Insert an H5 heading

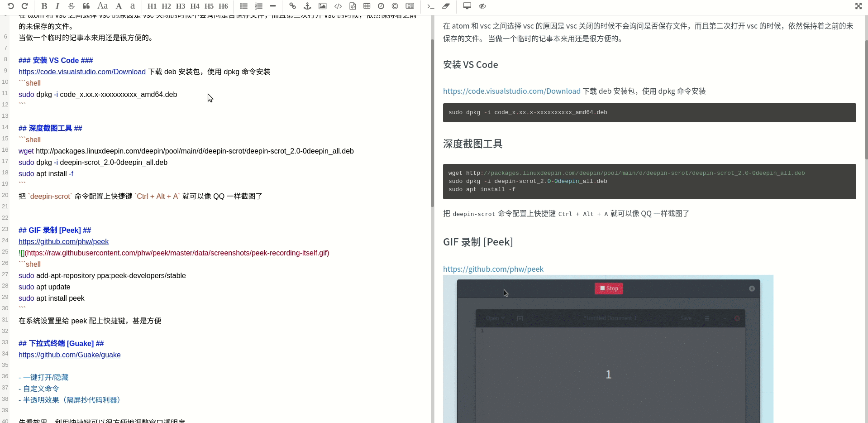click(x=209, y=6)
